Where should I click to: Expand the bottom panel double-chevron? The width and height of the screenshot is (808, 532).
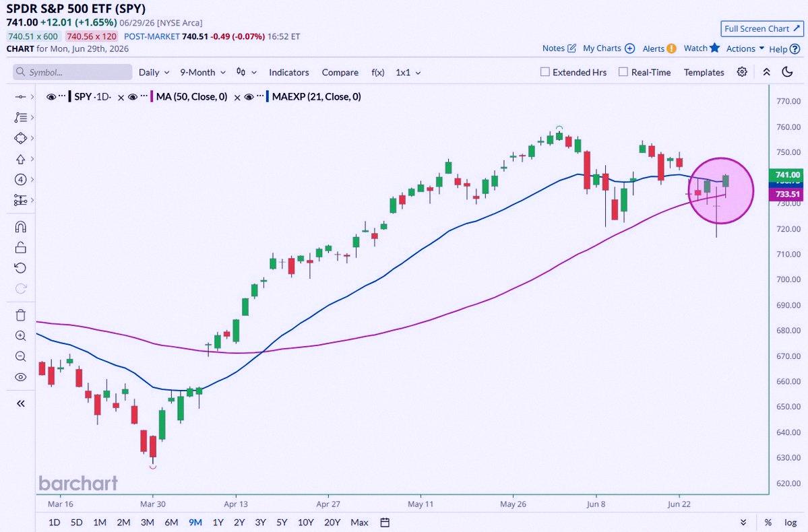[x=743, y=522]
